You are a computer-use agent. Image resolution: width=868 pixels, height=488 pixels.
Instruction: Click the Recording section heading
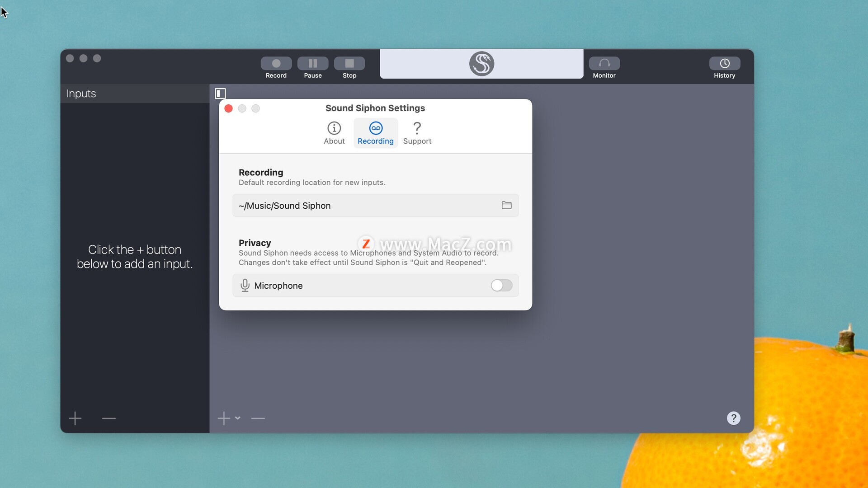pos(261,172)
